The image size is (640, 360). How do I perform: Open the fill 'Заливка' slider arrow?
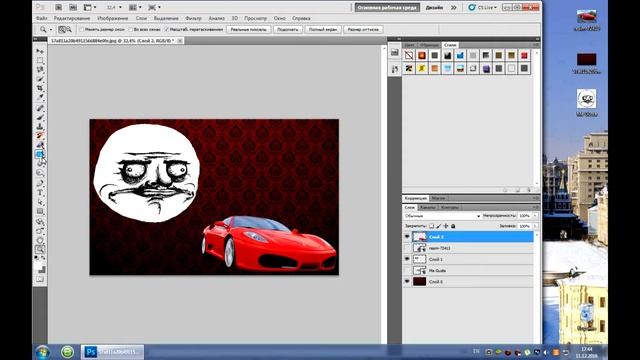pyautogui.click(x=535, y=226)
